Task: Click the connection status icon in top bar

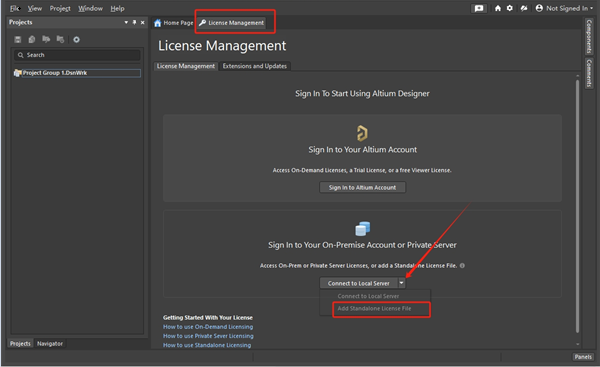Action: pyautogui.click(x=524, y=8)
